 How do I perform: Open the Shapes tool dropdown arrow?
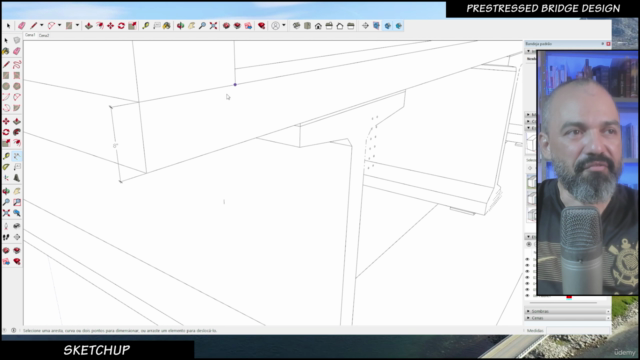click(77, 26)
